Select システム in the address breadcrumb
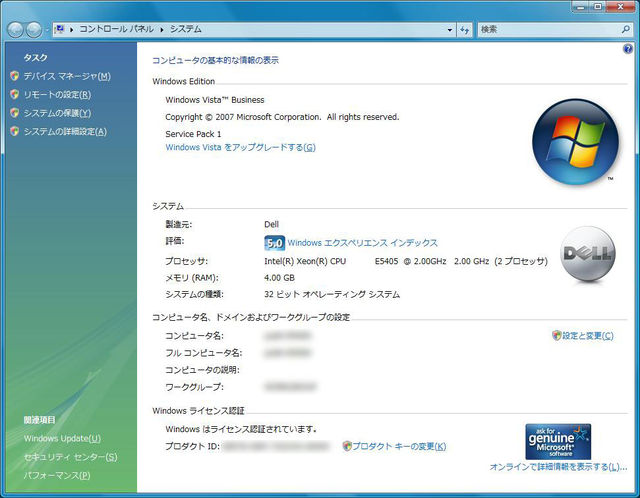The image size is (640, 498). (x=186, y=29)
